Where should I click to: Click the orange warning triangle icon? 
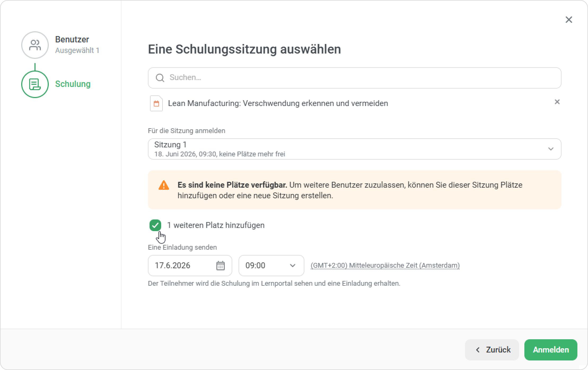tap(164, 185)
